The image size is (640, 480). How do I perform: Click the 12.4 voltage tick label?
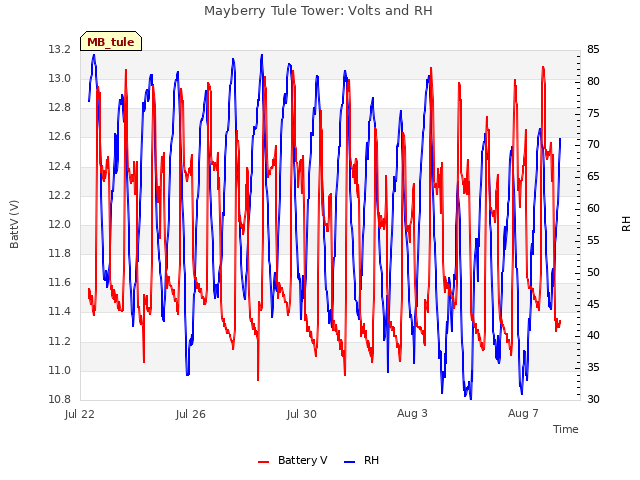coord(60,166)
